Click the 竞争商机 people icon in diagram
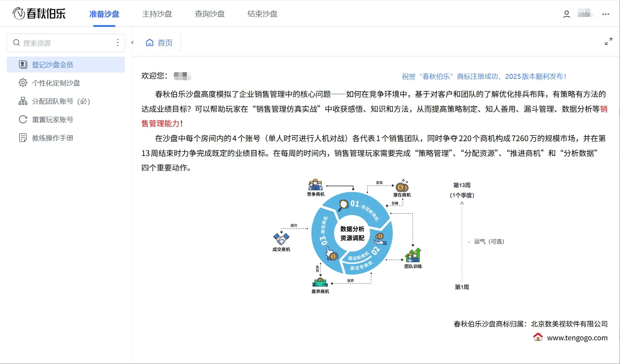This screenshot has width=620, height=364. coord(315,185)
